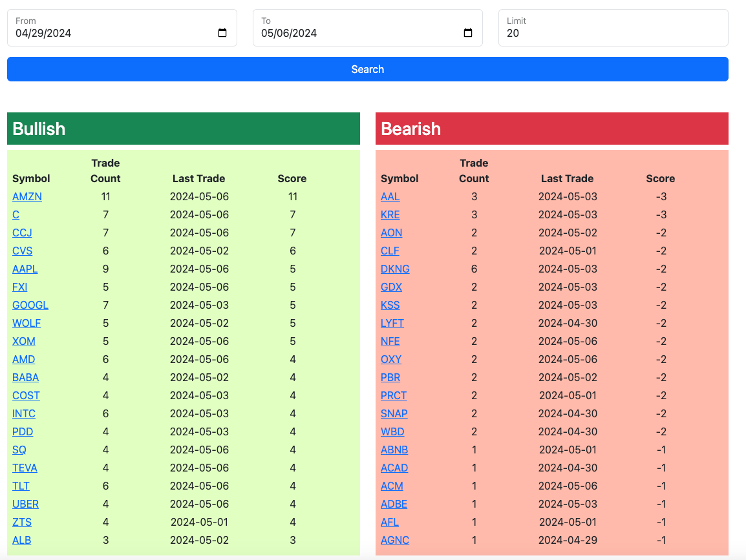Open the C symbol link
746x560 pixels.
pyautogui.click(x=16, y=215)
